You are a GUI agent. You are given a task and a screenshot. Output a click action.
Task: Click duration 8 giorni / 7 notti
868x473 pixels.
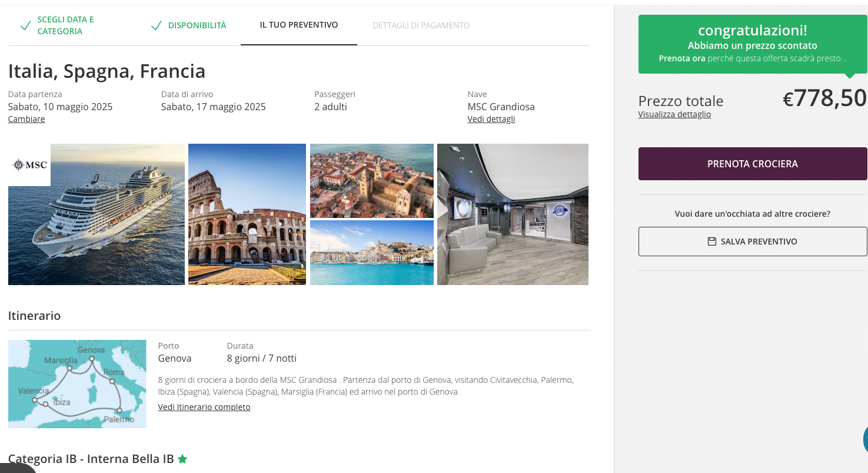(x=262, y=358)
